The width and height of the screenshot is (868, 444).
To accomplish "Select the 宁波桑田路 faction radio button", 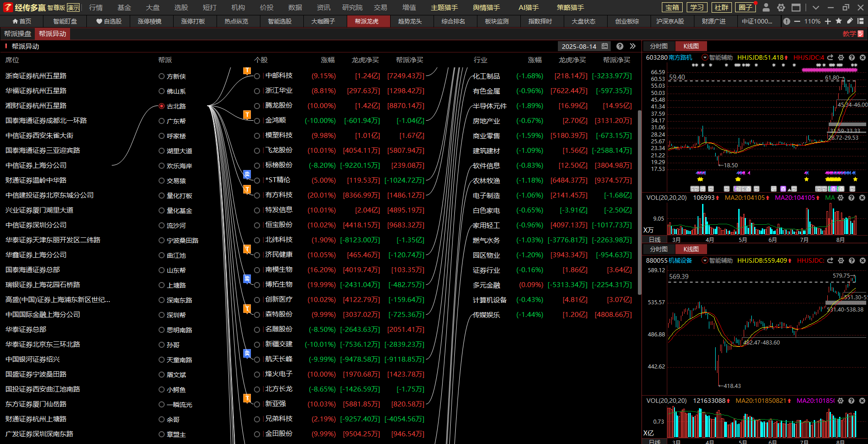I will point(161,240).
